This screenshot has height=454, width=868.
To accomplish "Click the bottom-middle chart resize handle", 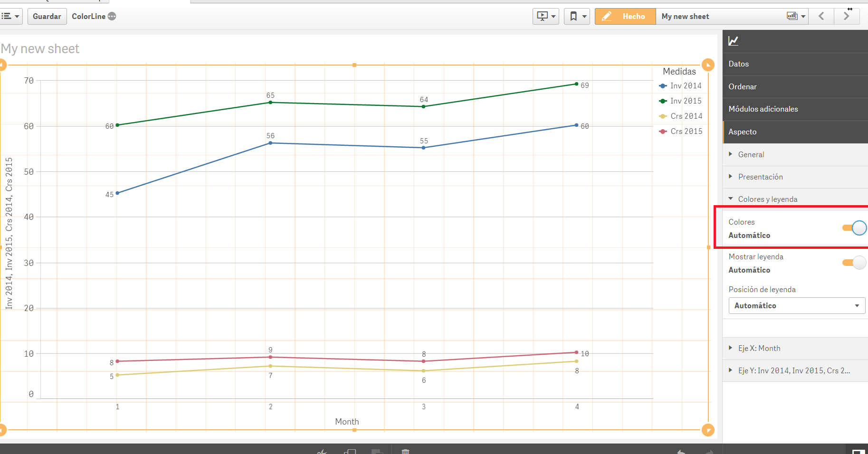I will pos(354,430).
